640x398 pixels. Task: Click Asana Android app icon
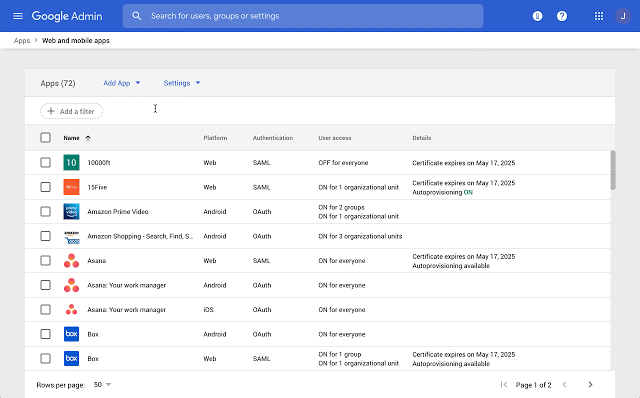point(71,285)
